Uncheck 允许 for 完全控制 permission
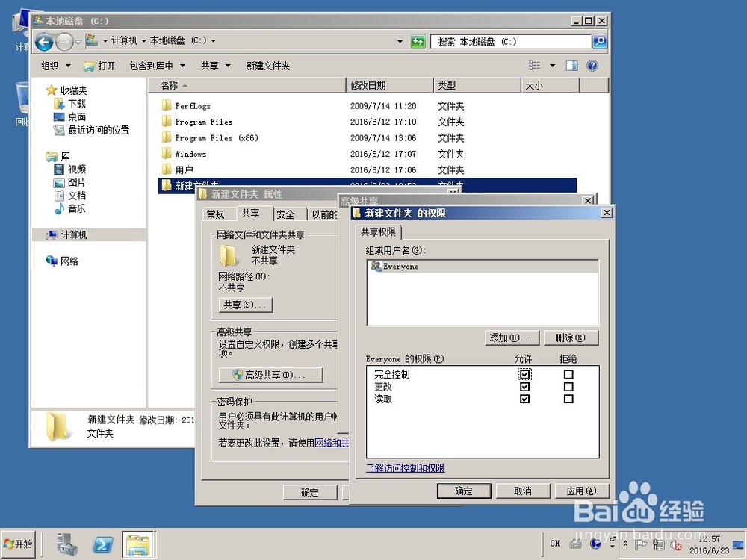Image resolution: width=747 pixels, height=560 pixels. coord(524,373)
